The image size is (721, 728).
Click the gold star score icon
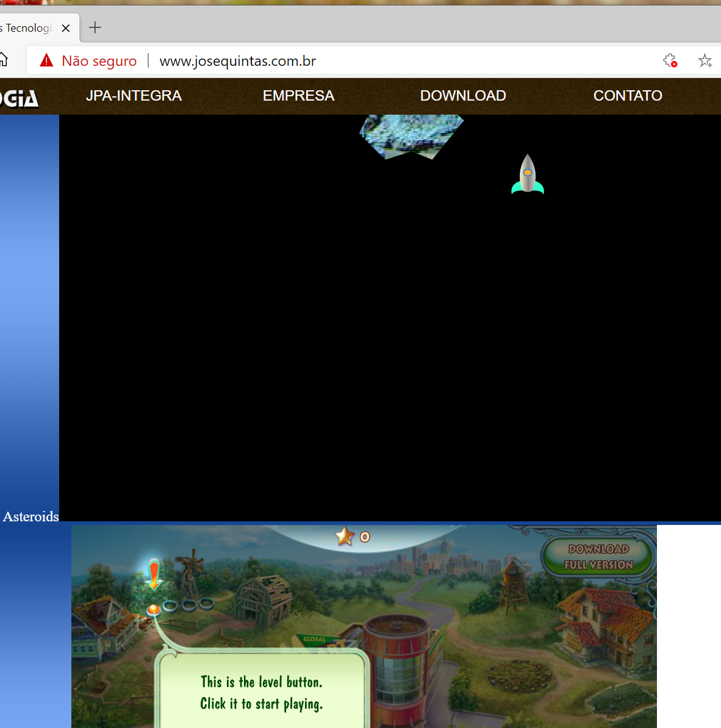(x=345, y=537)
